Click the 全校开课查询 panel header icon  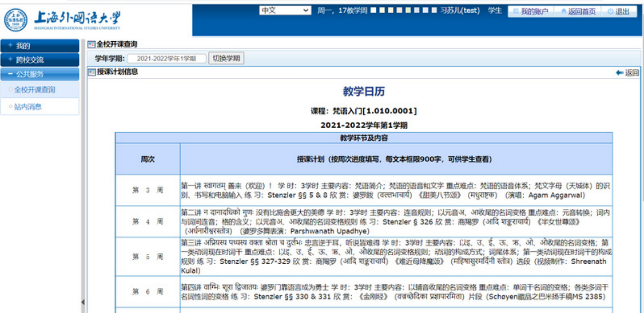[92, 45]
